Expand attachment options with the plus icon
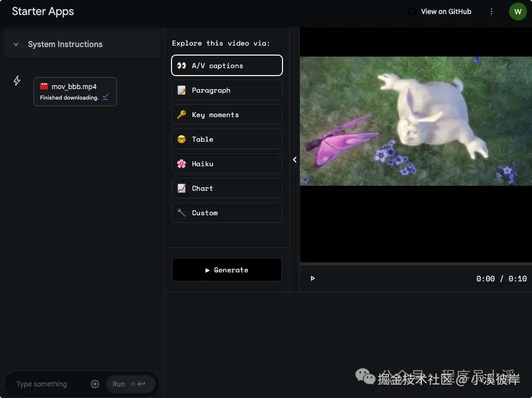The height and width of the screenshot is (398, 532). point(95,384)
